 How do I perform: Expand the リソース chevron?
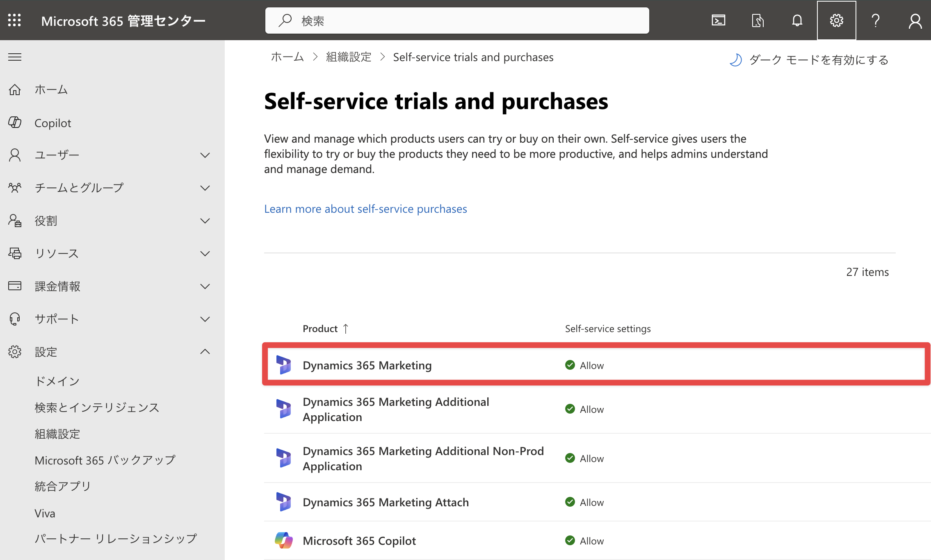(205, 253)
